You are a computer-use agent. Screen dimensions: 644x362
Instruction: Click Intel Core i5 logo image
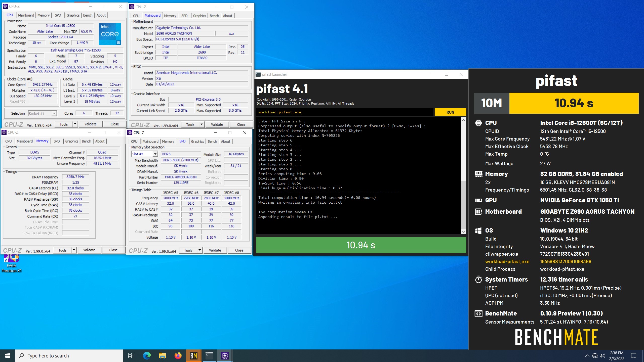(110, 34)
